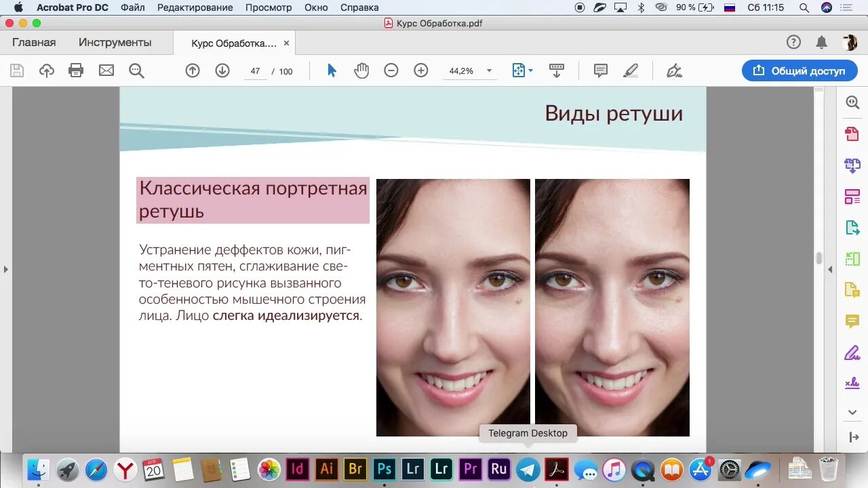This screenshot has width=868, height=488.
Task: Select the Hand tool in the toolbar
Action: click(x=361, y=70)
